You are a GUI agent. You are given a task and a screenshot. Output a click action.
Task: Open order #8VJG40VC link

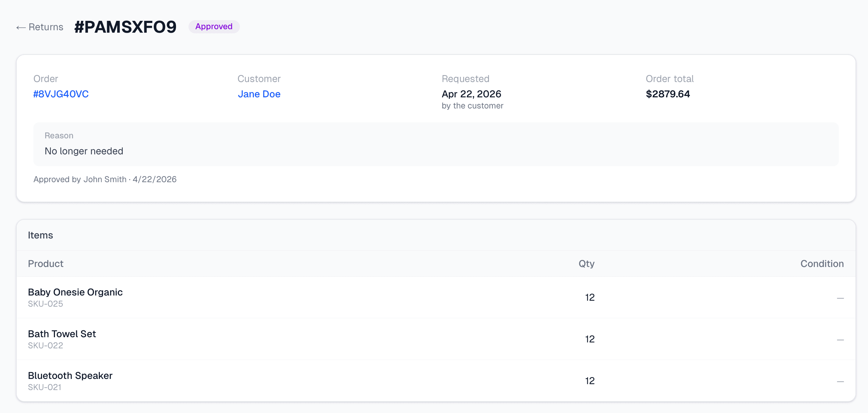pyautogui.click(x=61, y=94)
